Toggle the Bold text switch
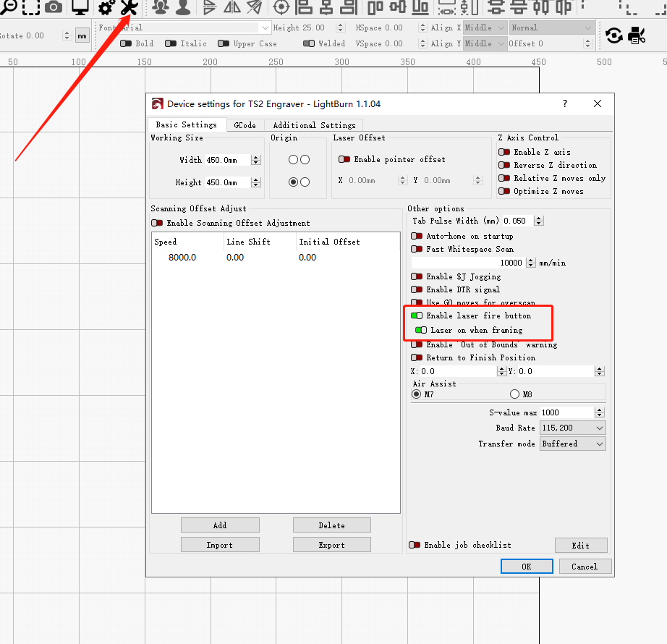667x644 pixels. point(126,43)
